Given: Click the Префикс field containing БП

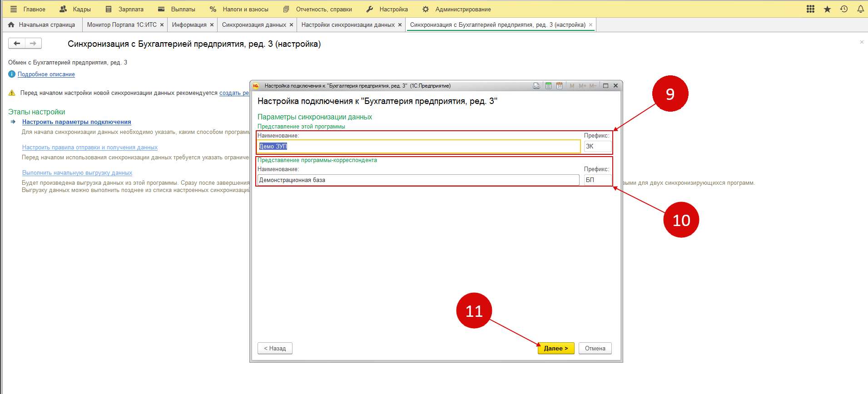Looking at the screenshot, I should pos(597,180).
